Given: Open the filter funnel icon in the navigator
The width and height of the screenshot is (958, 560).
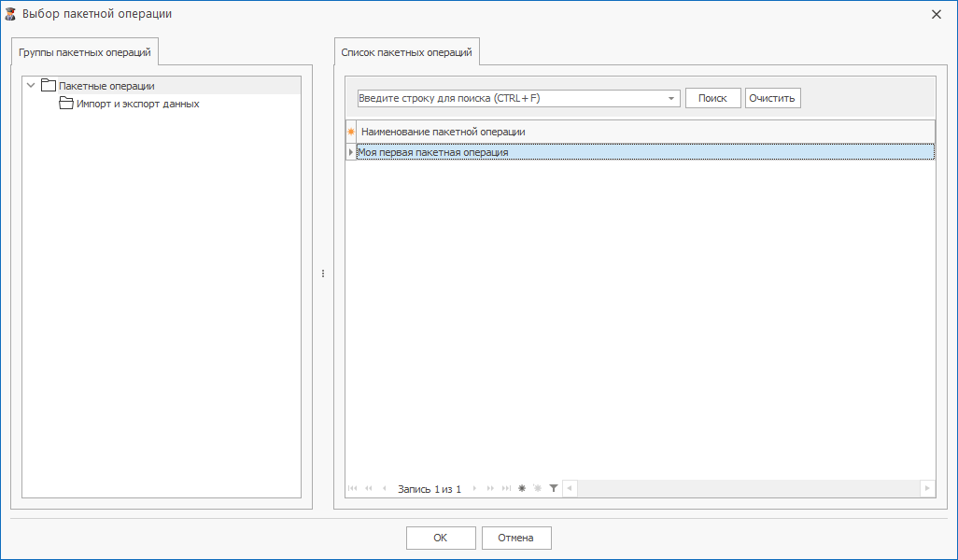Looking at the screenshot, I should pos(554,488).
